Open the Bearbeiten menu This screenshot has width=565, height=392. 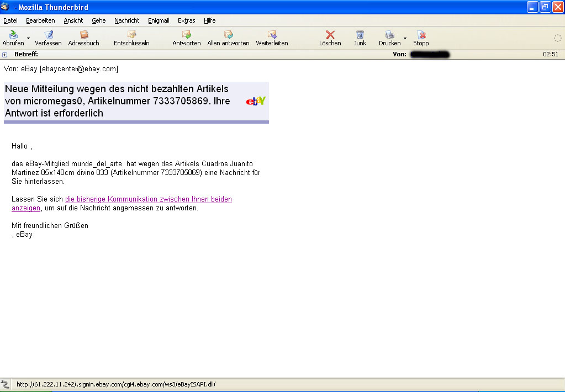40,20
